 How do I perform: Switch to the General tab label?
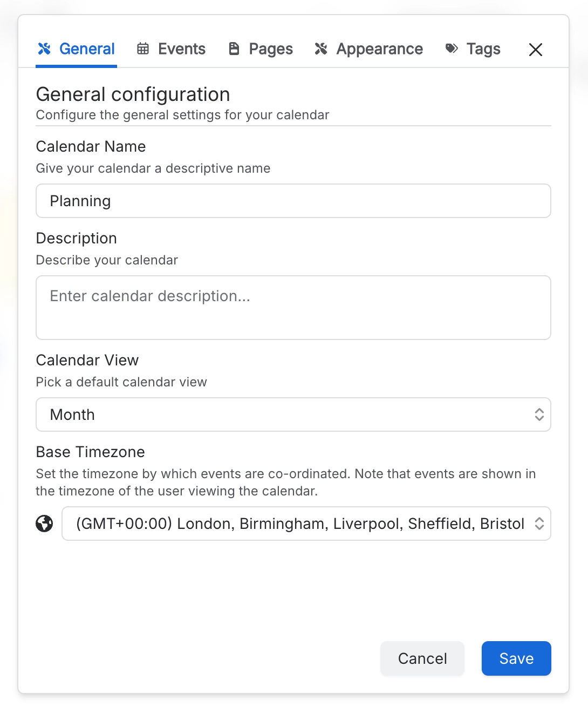[x=87, y=49]
